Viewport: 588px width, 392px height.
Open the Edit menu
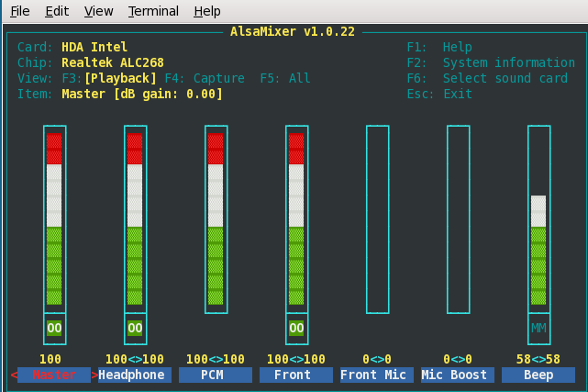coord(57,11)
